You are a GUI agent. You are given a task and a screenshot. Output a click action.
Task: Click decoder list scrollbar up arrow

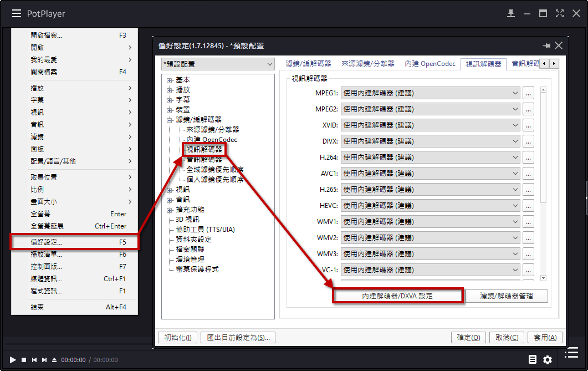pos(543,90)
